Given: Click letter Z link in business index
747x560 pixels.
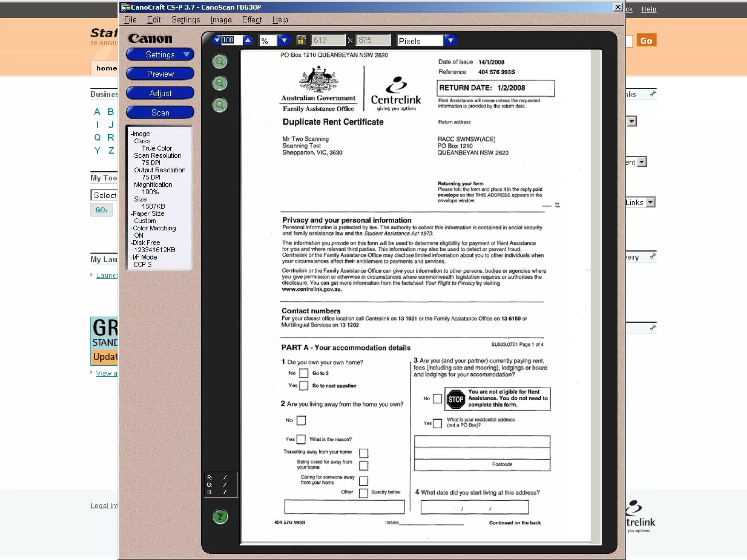Looking at the screenshot, I should tap(111, 151).
